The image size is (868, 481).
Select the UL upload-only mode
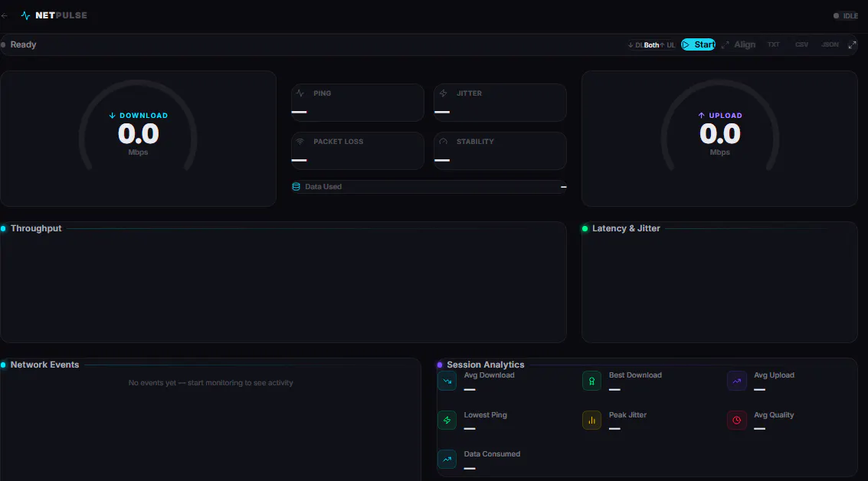[667, 45]
